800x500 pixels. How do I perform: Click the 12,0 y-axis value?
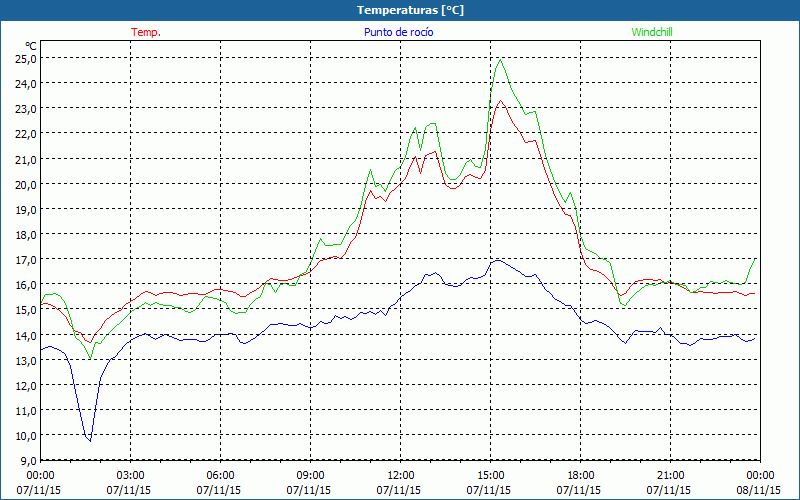coord(26,386)
